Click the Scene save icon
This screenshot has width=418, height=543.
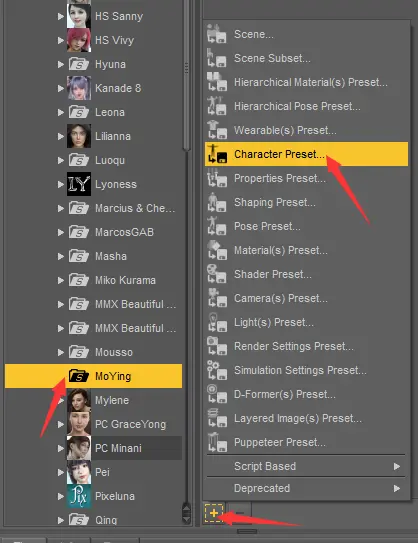tap(216, 34)
